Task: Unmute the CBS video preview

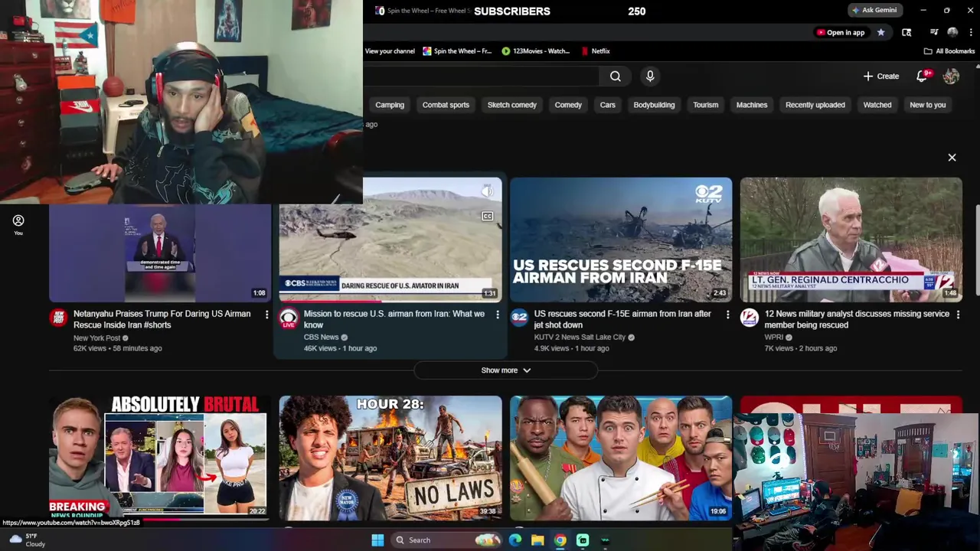Action: [487, 191]
